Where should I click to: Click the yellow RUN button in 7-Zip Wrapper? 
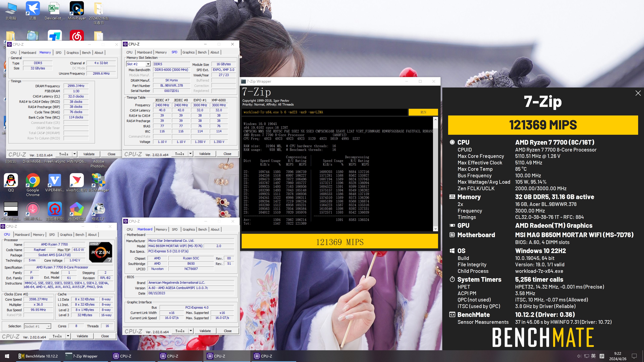tap(423, 112)
